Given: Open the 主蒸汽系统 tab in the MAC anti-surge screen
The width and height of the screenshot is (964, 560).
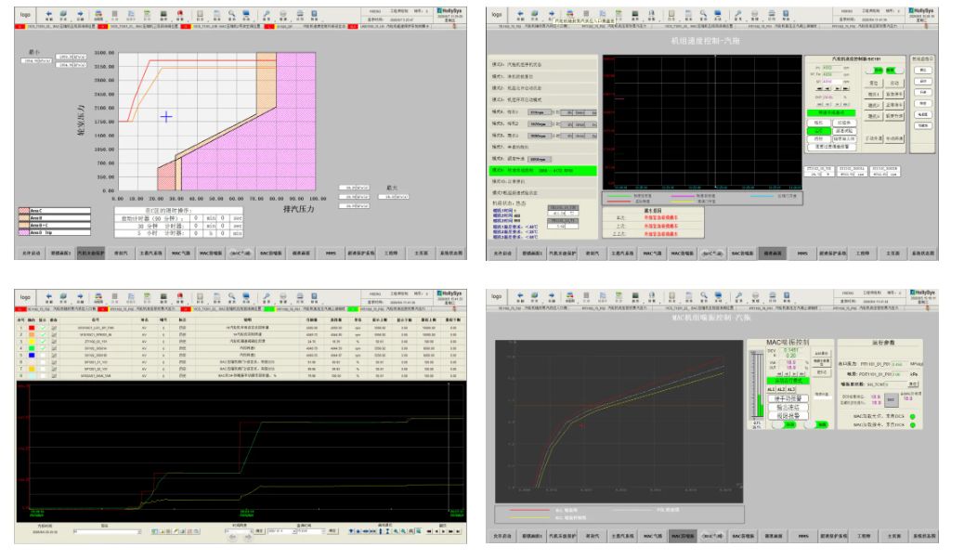Looking at the screenshot, I should click(622, 536).
